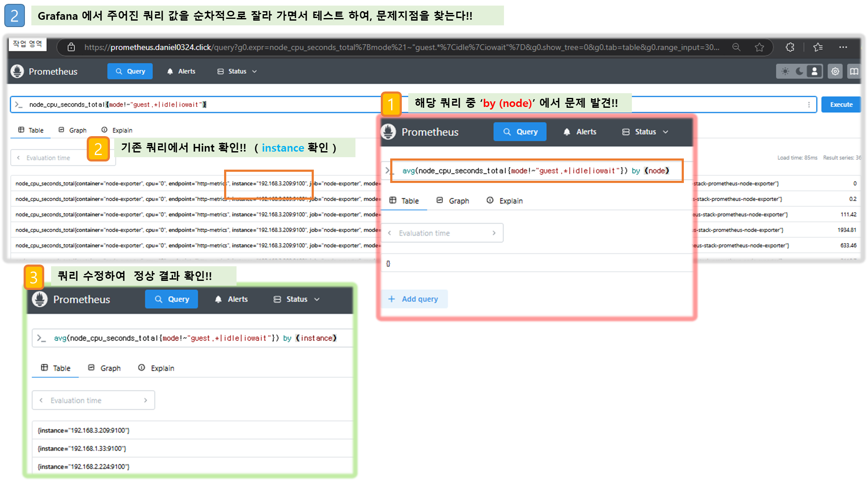Image resolution: width=868 pixels, height=481 pixels.
Task: Switch to light theme sun toggle
Action: 785,71
